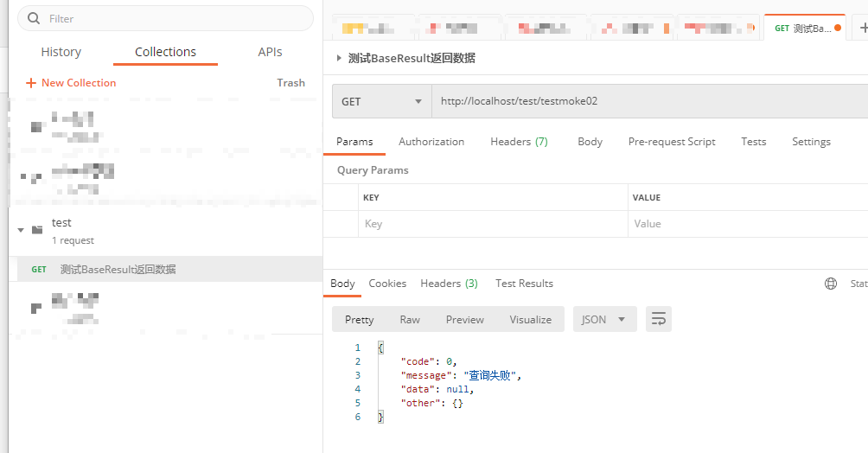The image size is (868, 453).
Task: Click the "code" key in response
Action: tap(418, 361)
